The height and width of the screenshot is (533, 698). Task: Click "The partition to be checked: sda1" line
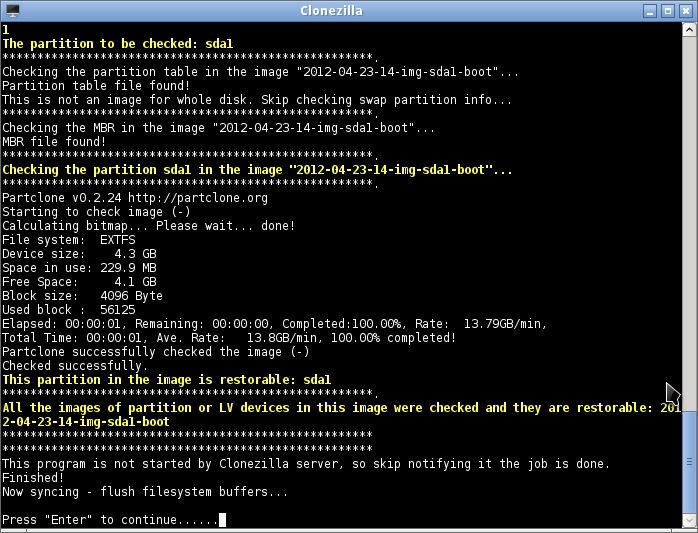[117, 44]
